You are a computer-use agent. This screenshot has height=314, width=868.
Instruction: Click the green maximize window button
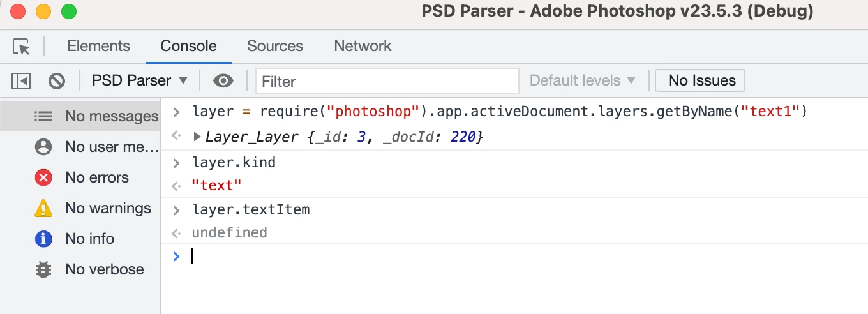click(x=68, y=11)
